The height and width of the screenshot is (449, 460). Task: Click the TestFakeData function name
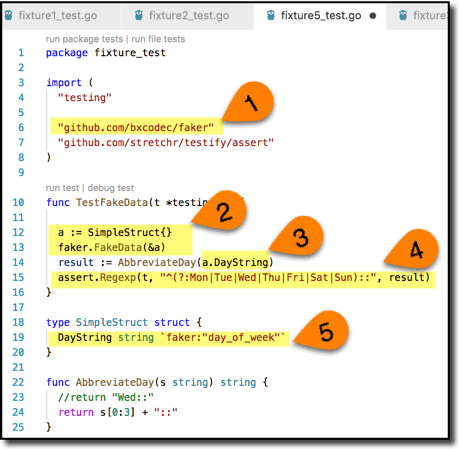(112, 202)
